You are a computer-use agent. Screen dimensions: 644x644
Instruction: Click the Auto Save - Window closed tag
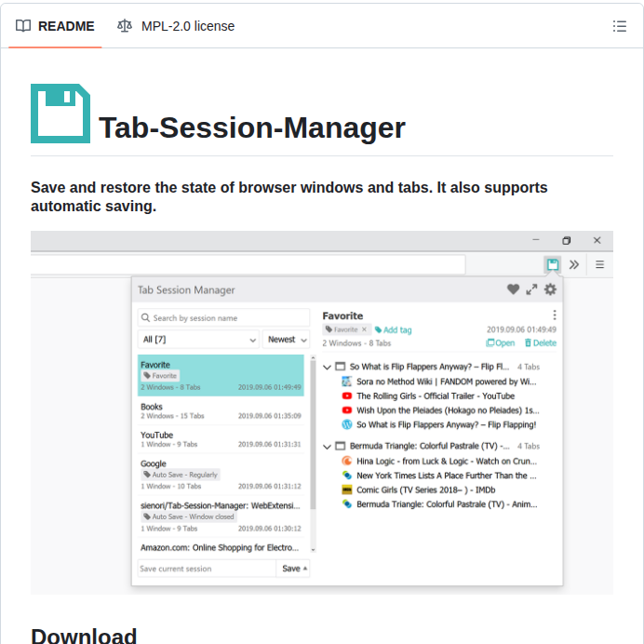pos(189,517)
